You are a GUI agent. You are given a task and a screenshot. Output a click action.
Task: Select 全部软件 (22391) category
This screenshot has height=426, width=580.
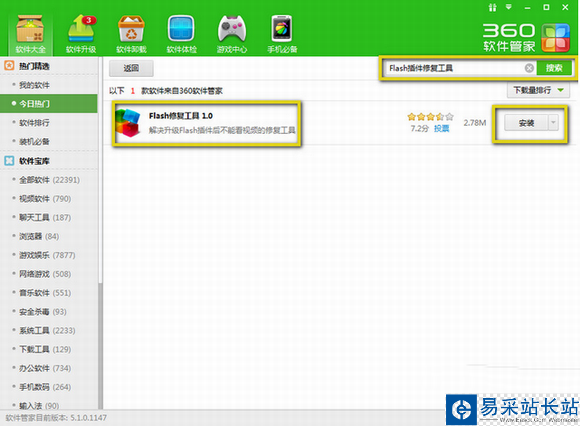click(x=49, y=180)
